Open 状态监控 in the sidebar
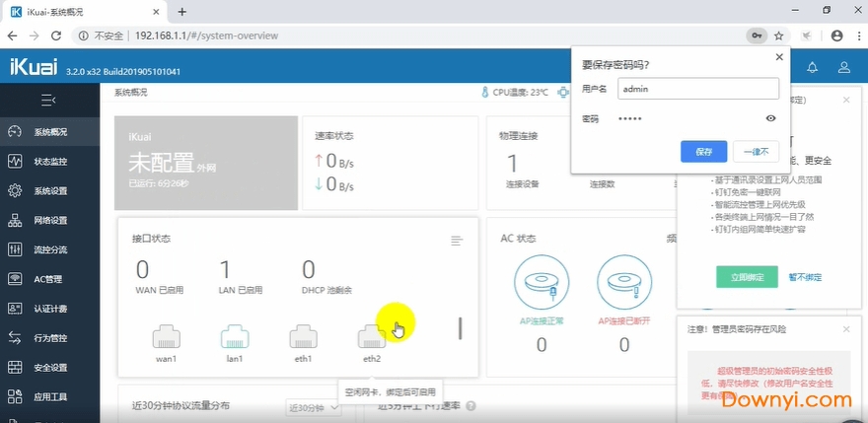Image resolution: width=868 pixels, height=423 pixels. (50, 161)
